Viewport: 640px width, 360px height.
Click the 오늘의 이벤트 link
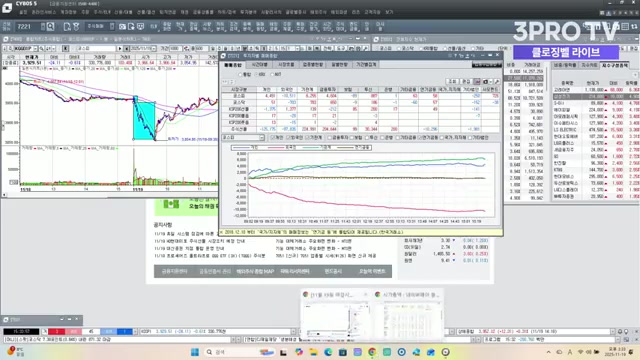click(372, 271)
